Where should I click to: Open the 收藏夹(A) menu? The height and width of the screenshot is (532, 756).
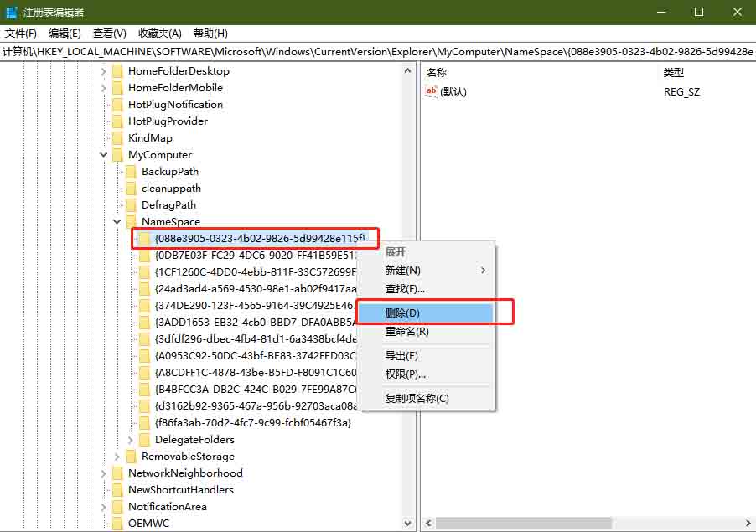pyautogui.click(x=160, y=34)
